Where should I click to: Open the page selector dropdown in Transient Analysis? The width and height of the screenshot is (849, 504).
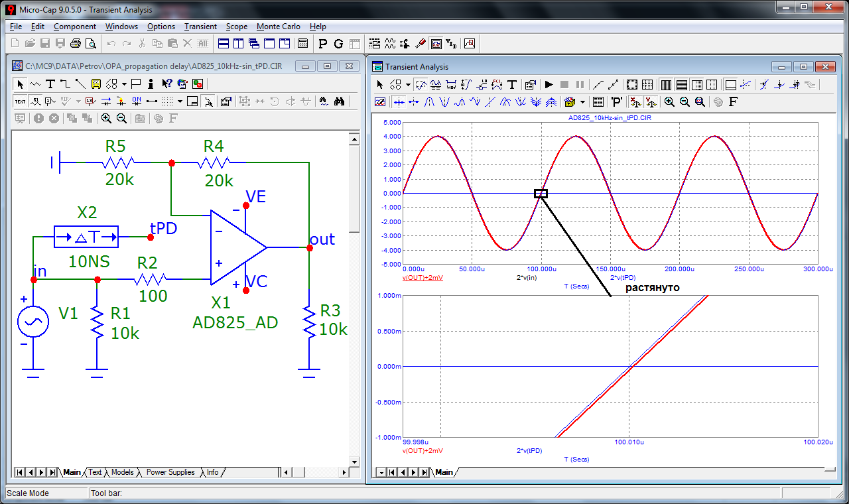[x=380, y=472]
